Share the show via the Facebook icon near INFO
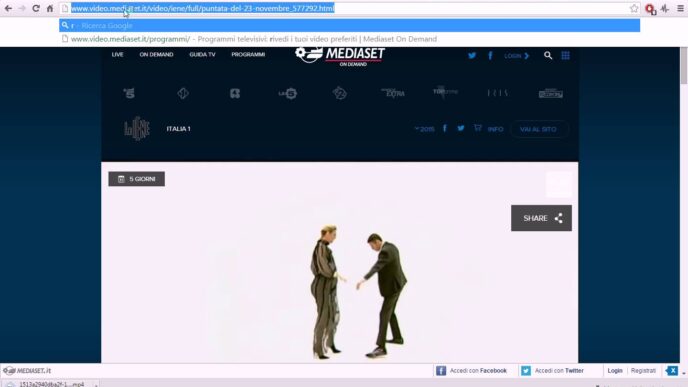 [445, 128]
